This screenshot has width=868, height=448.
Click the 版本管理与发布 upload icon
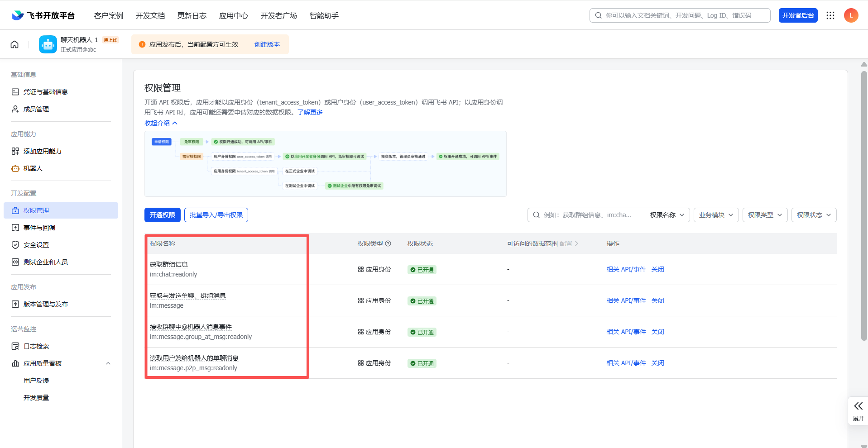tap(15, 304)
